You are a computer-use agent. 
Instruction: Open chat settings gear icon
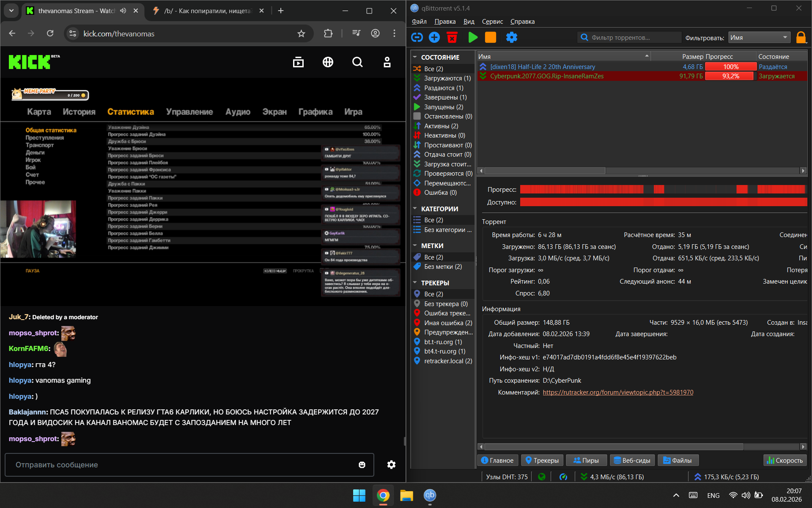[391, 465]
